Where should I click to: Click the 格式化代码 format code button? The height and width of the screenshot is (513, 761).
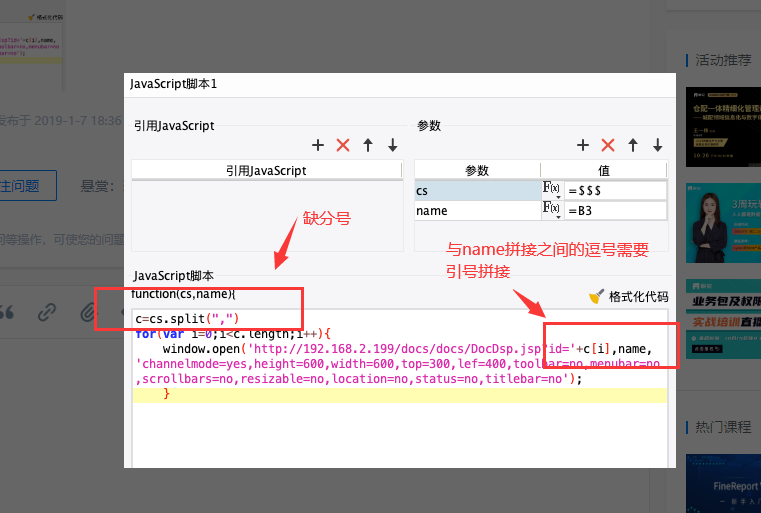(629, 297)
